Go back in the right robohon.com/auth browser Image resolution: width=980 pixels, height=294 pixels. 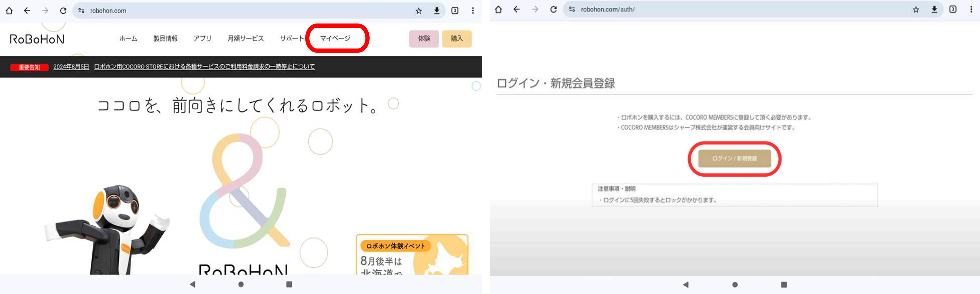pos(517,10)
